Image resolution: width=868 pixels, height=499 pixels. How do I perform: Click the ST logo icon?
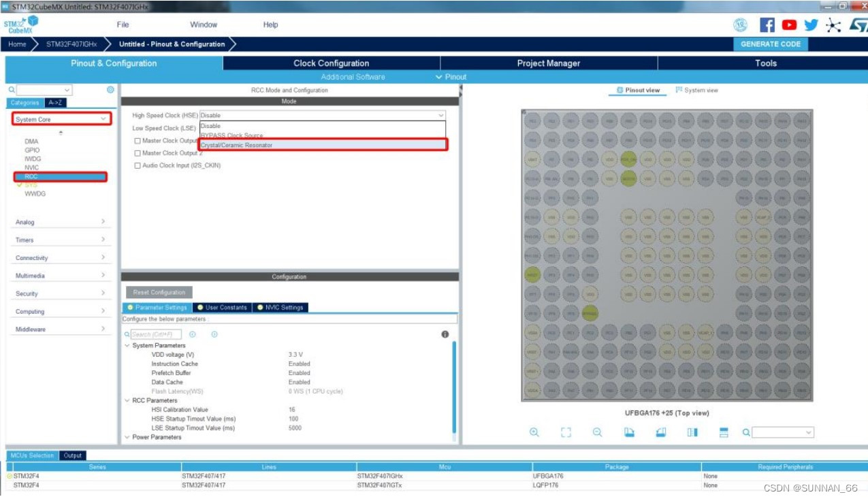pos(858,25)
